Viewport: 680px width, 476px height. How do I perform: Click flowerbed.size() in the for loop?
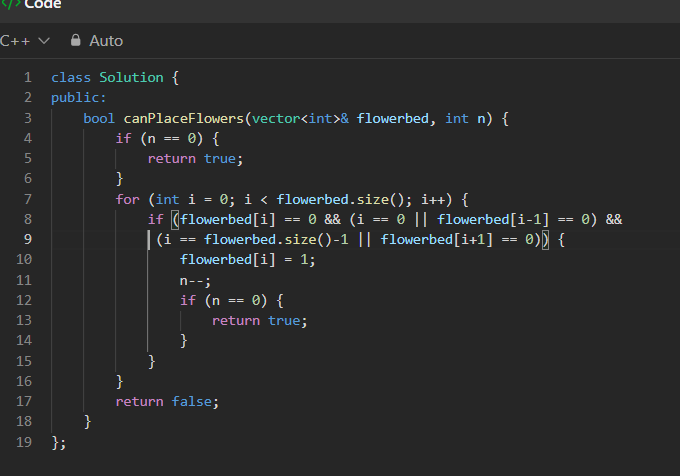341,199
